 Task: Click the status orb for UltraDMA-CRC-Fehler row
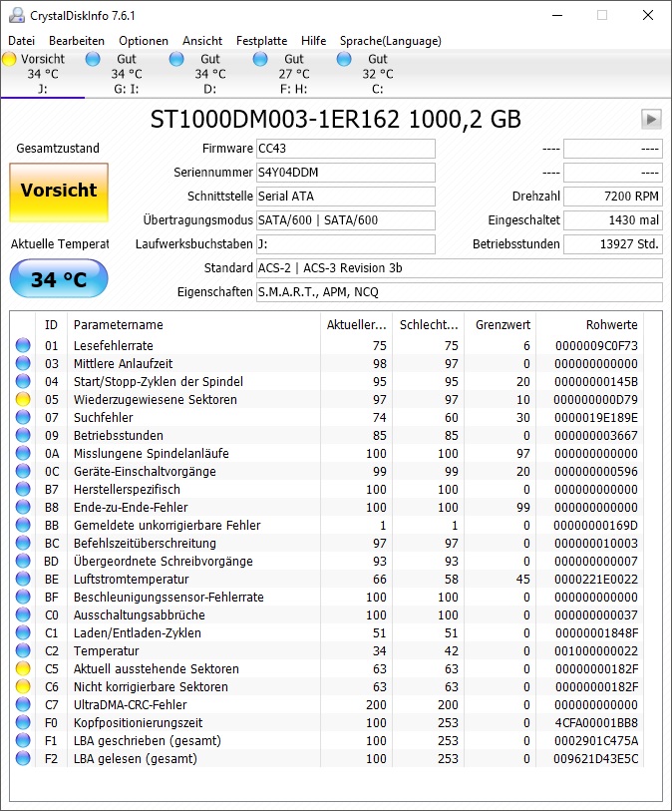click(23, 704)
